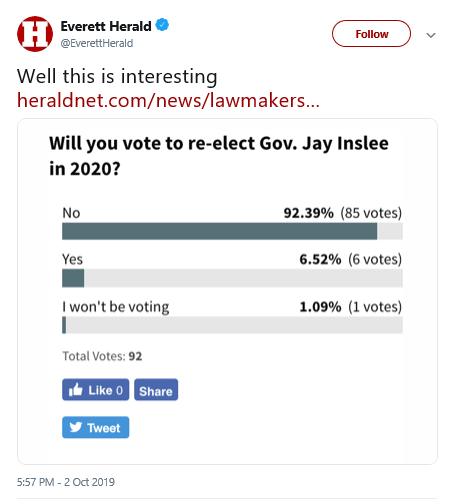Screen dimensions: 452x499
Task: Open the heraldnet.com news link
Action: 168,100
